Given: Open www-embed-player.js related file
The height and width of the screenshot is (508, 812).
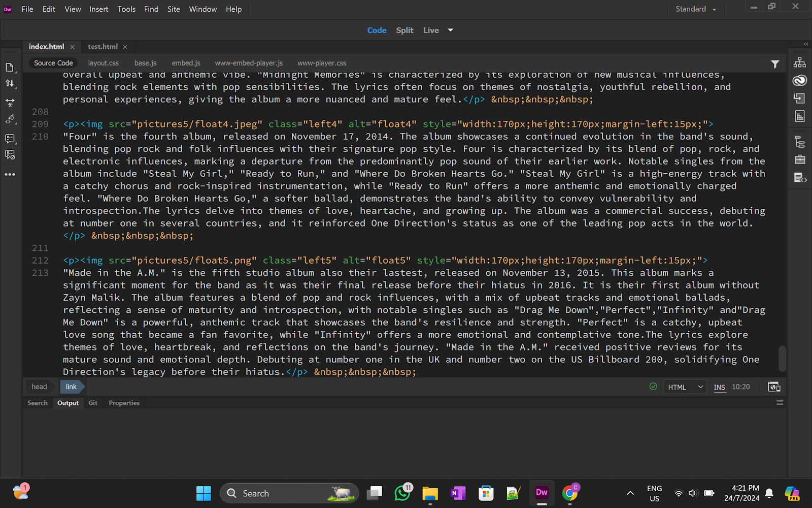Looking at the screenshot, I should pyautogui.click(x=249, y=63).
